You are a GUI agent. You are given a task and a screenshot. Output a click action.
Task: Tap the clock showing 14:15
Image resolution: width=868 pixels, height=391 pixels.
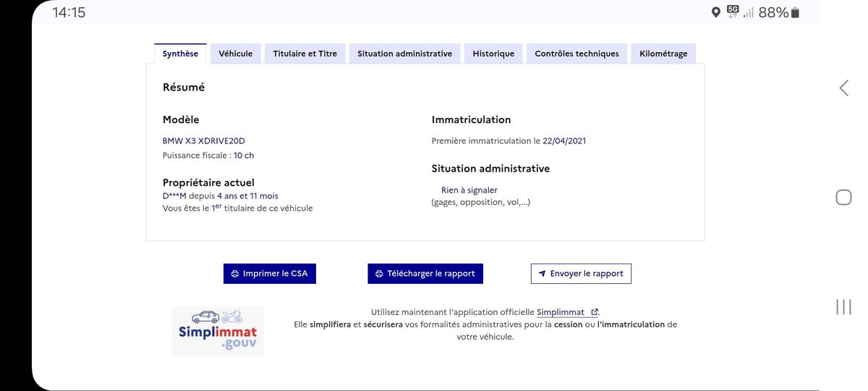point(69,12)
